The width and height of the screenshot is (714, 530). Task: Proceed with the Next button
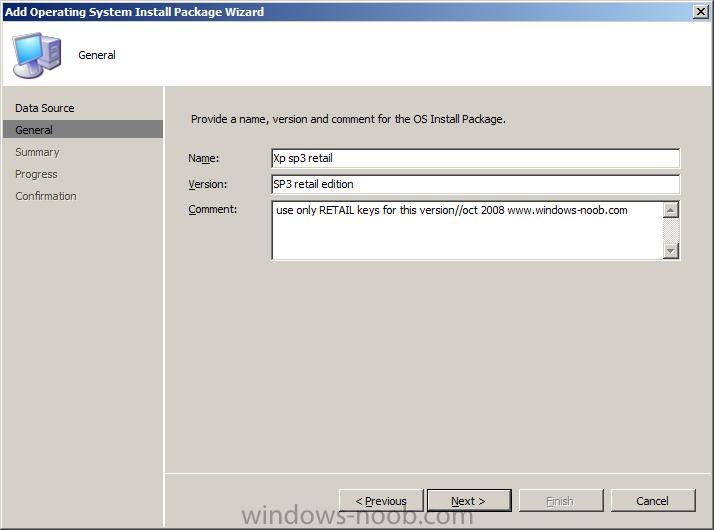tap(469, 501)
